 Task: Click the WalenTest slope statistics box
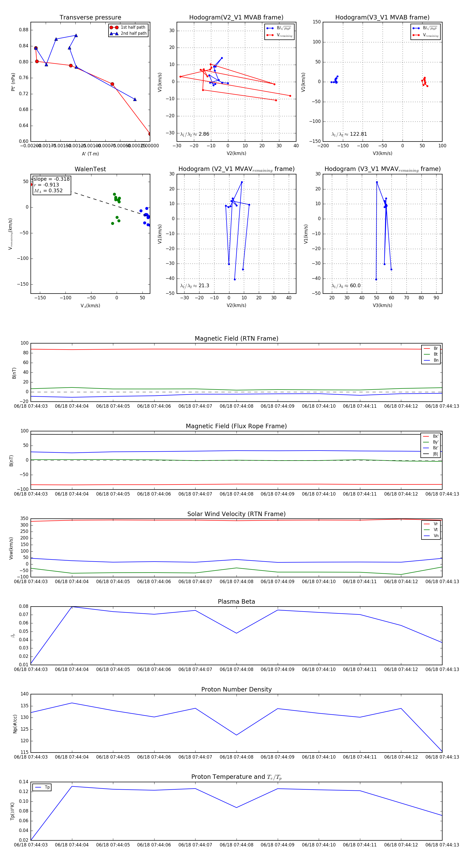point(52,185)
